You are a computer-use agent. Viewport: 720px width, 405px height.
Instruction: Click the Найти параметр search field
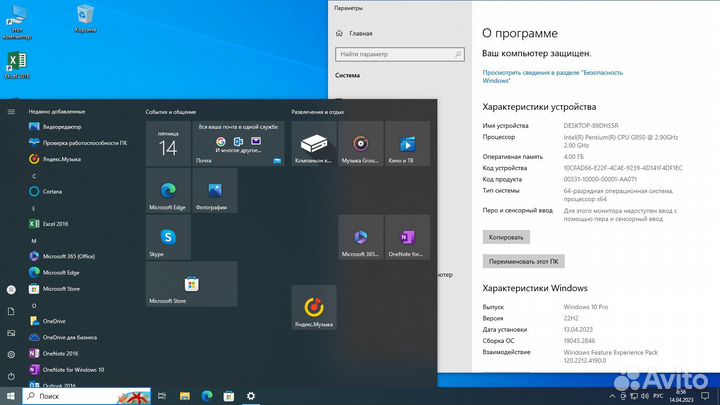(x=400, y=54)
